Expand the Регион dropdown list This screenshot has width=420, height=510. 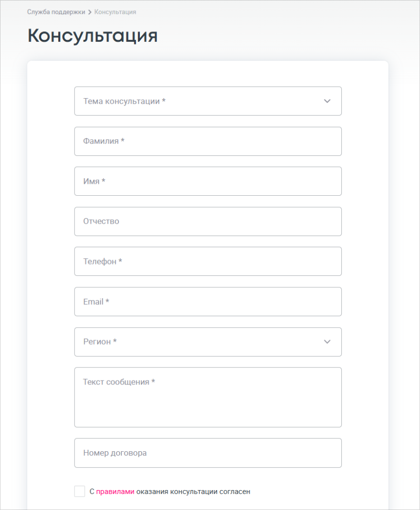tap(208, 342)
